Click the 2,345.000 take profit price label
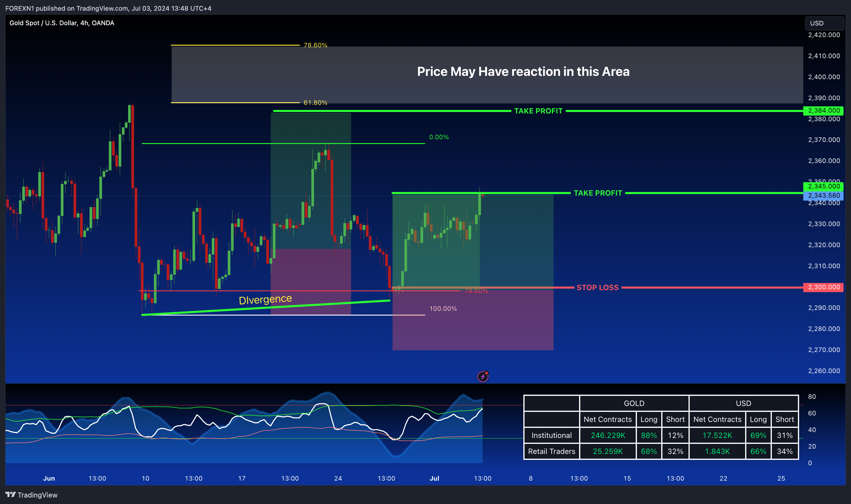851x504 pixels. [824, 186]
